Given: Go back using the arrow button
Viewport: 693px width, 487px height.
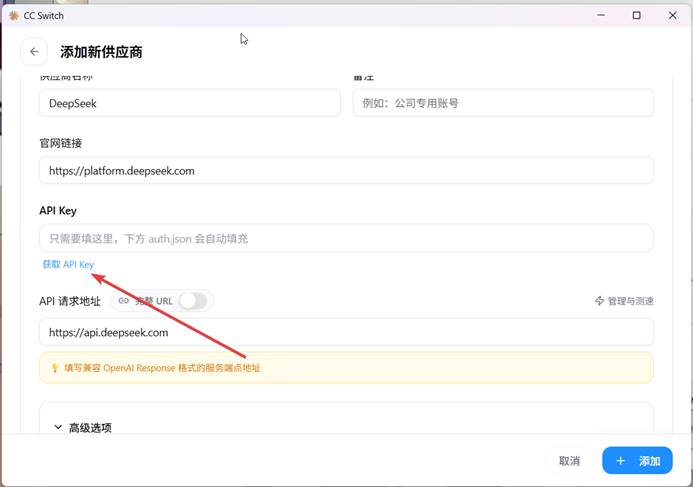Looking at the screenshot, I should point(34,52).
